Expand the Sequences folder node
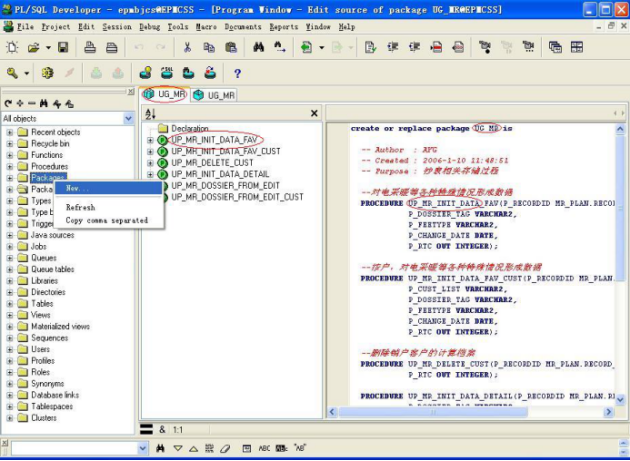 (x=10, y=338)
